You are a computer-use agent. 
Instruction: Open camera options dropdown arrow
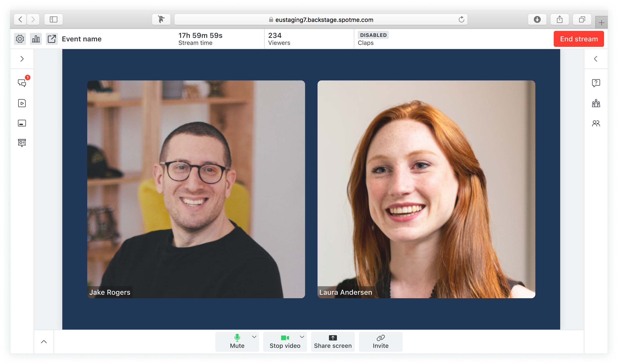click(x=302, y=337)
